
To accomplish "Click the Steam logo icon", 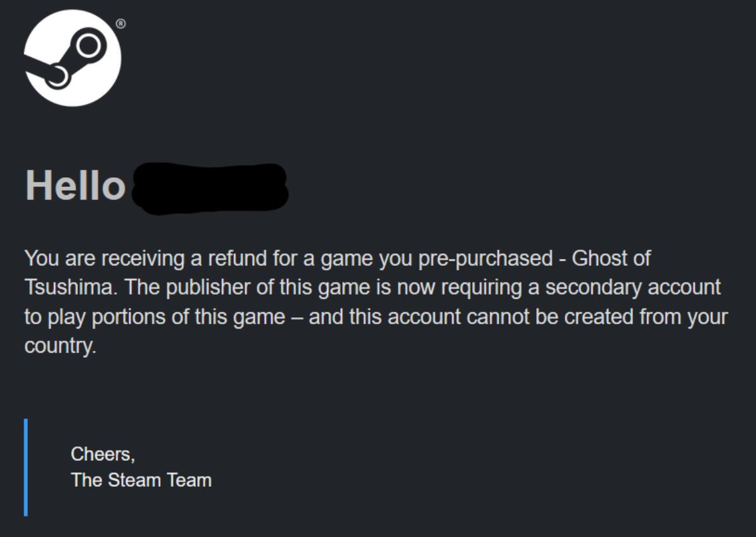I will 72,58.
